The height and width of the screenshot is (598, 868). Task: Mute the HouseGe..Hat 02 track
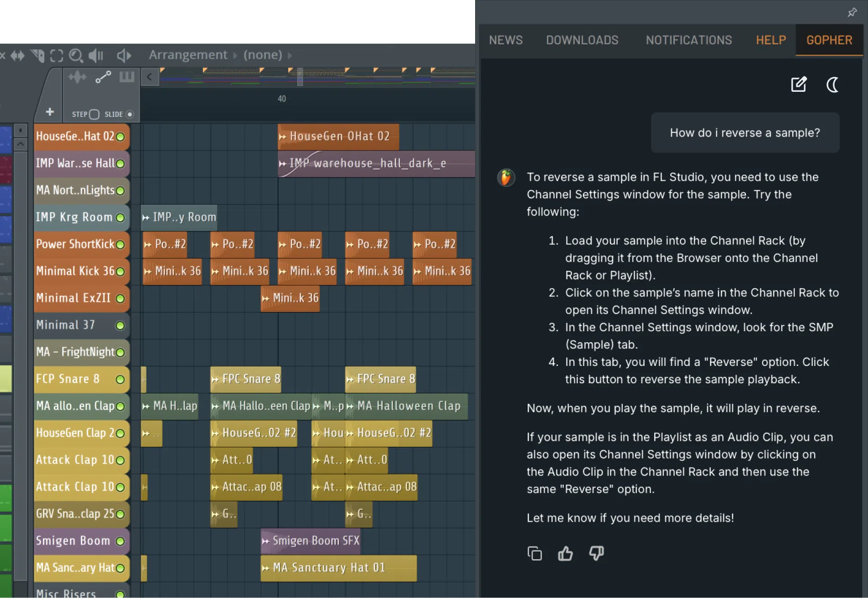point(120,137)
